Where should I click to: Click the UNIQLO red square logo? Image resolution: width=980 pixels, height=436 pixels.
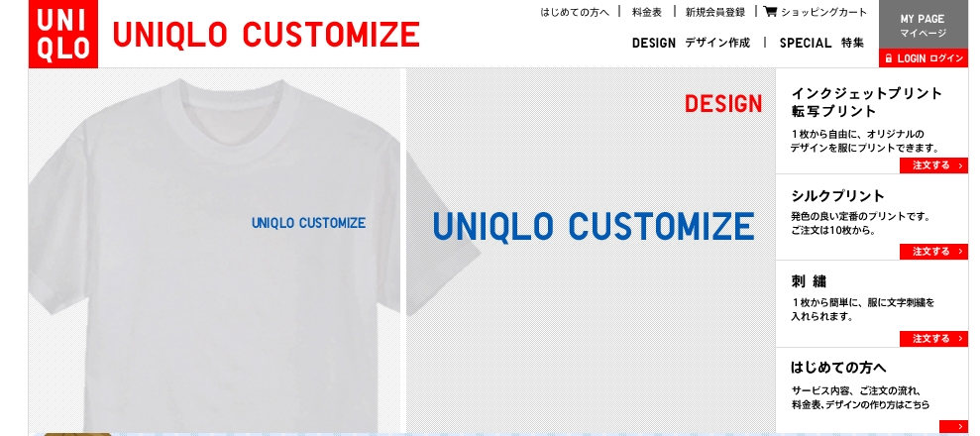tap(63, 34)
